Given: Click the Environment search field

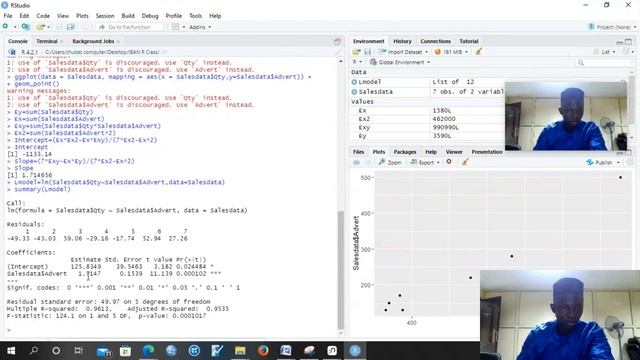Looking at the screenshot, I should pos(603,62).
